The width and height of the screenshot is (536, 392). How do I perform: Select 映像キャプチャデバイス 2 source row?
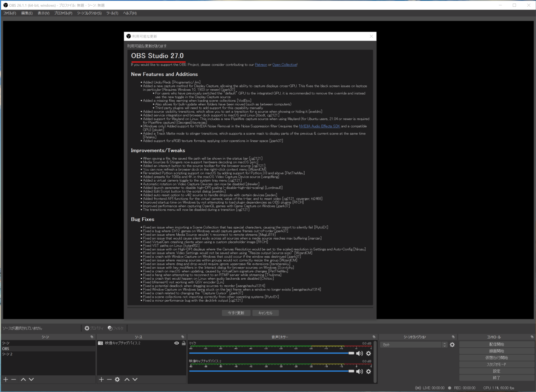[x=142, y=343]
